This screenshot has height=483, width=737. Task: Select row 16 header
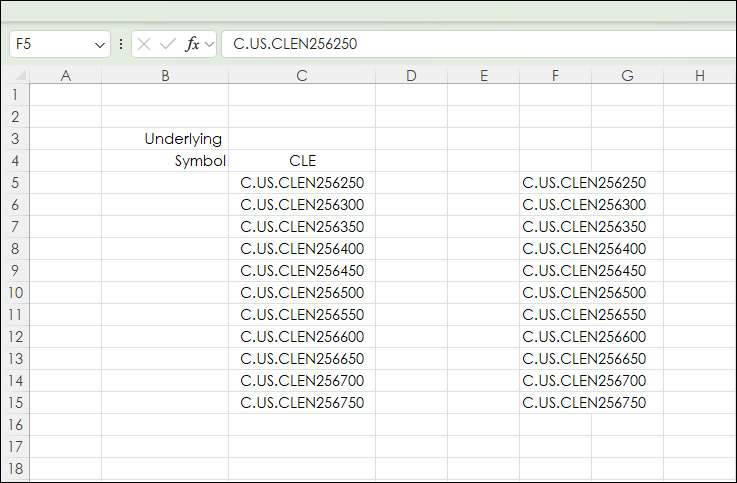tap(15, 425)
